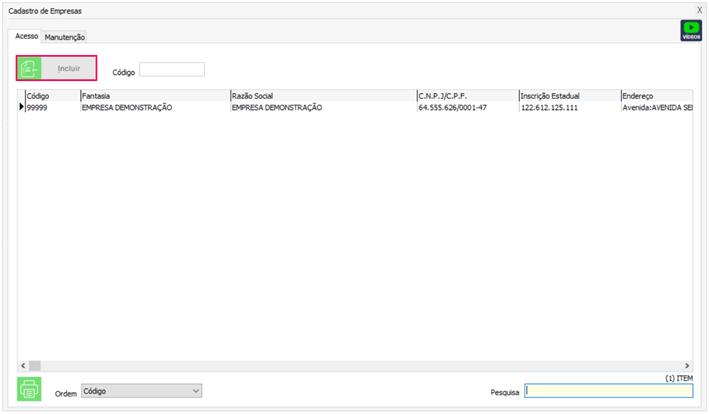The height and width of the screenshot is (414, 709).
Task: Click the Inscrição Estadual column header
Action: click(x=567, y=96)
